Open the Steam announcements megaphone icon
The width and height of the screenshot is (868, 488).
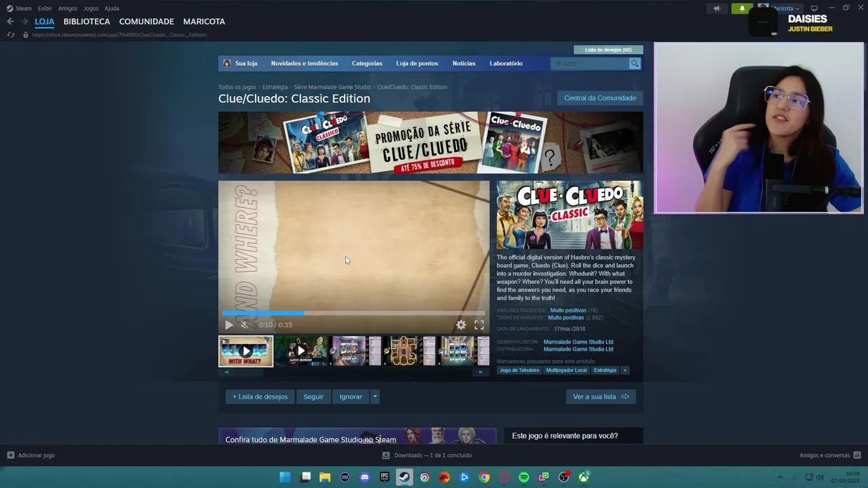pos(717,8)
